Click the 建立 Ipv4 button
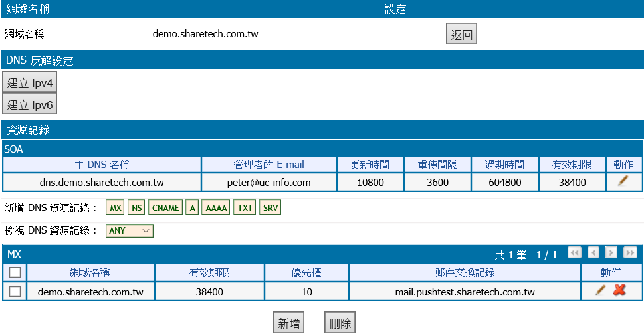Screen dimensions: 644x336 tap(30, 83)
